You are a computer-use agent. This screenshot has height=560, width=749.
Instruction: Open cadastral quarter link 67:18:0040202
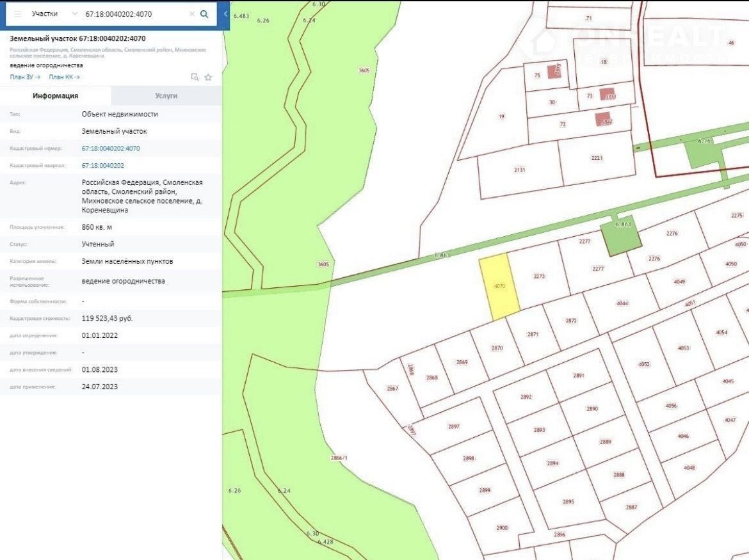[x=103, y=165]
